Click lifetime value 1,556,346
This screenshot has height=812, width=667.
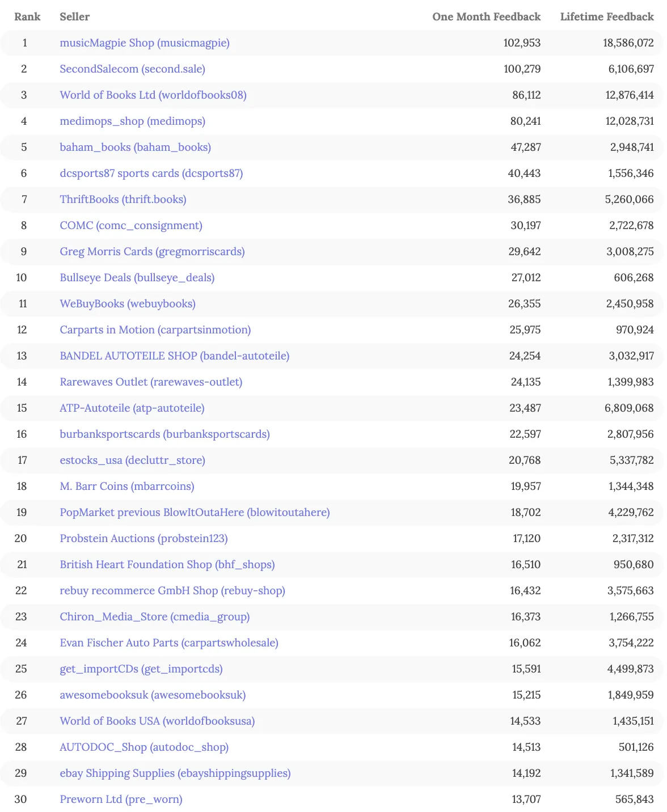click(631, 174)
